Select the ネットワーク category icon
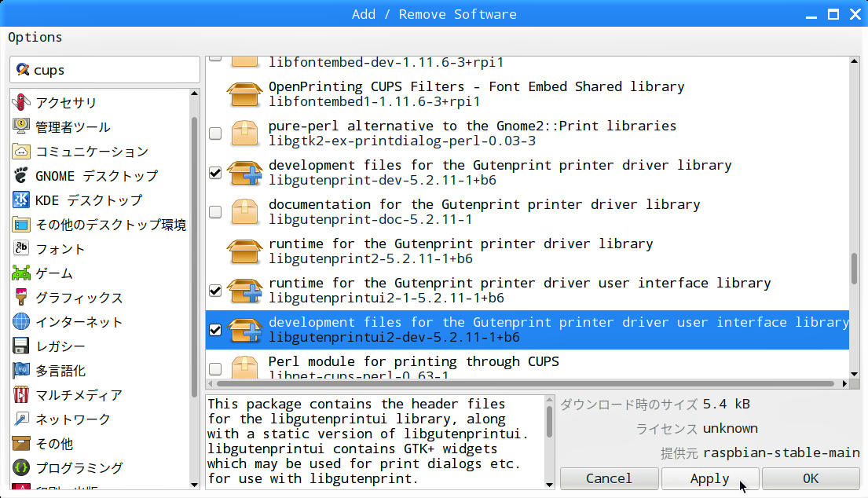The height and width of the screenshot is (498, 868). (21, 419)
